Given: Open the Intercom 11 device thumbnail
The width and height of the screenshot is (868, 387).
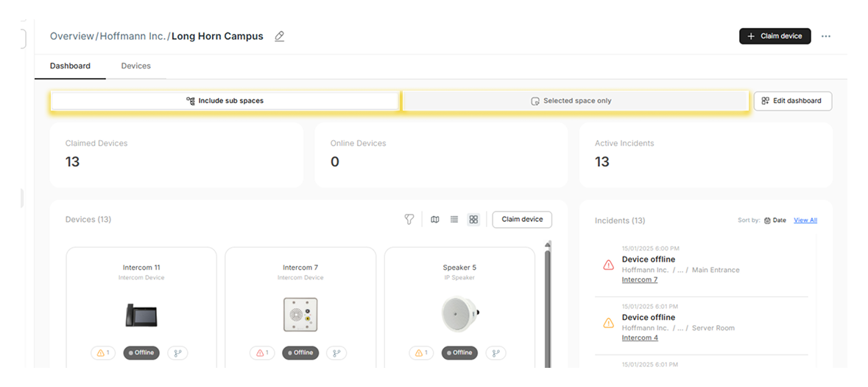Looking at the screenshot, I should (x=141, y=315).
